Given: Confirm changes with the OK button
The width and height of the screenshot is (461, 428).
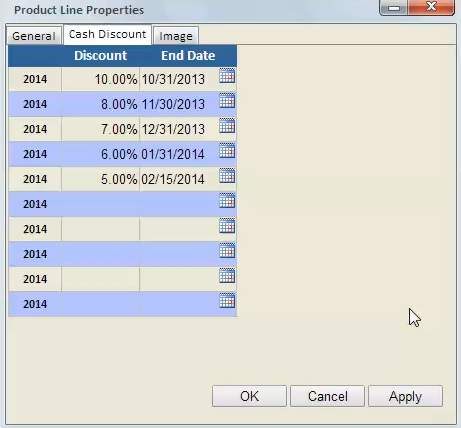Looking at the screenshot, I should pyautogui.click(x=249, y=396).
